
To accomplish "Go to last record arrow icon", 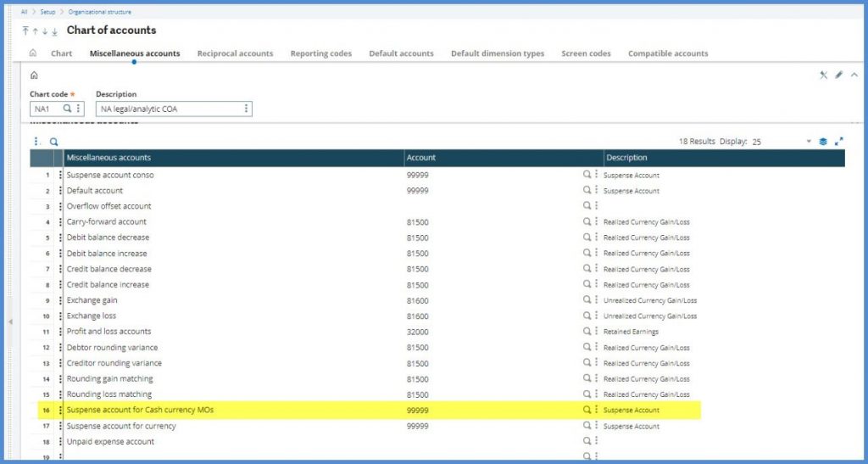I will click(x=55, y=31).
